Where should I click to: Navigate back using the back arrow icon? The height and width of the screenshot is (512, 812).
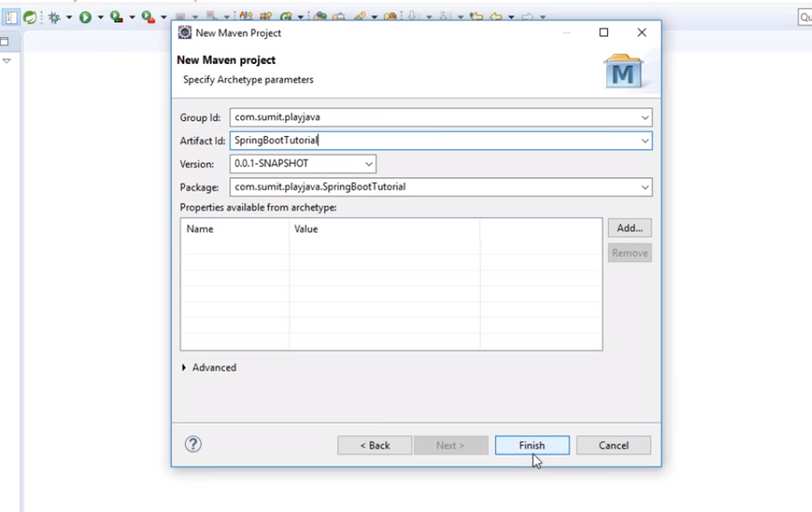pyautogui.click(x=498, y=17)
